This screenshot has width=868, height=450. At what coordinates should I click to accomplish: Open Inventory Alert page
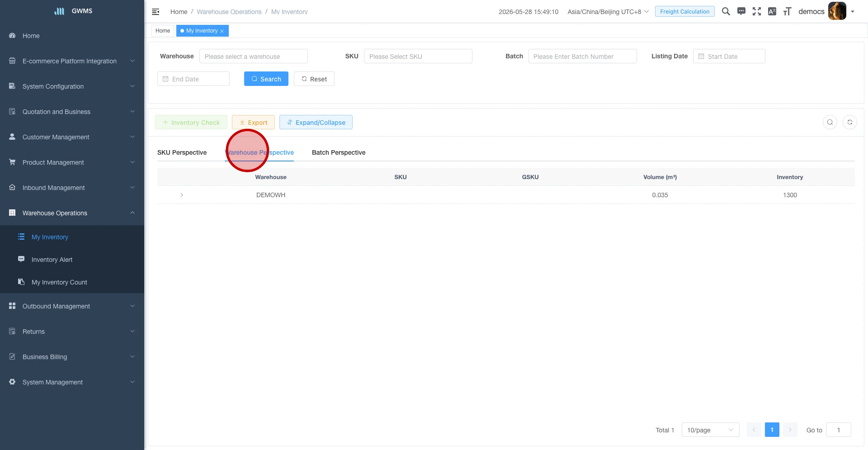(72, 260)
